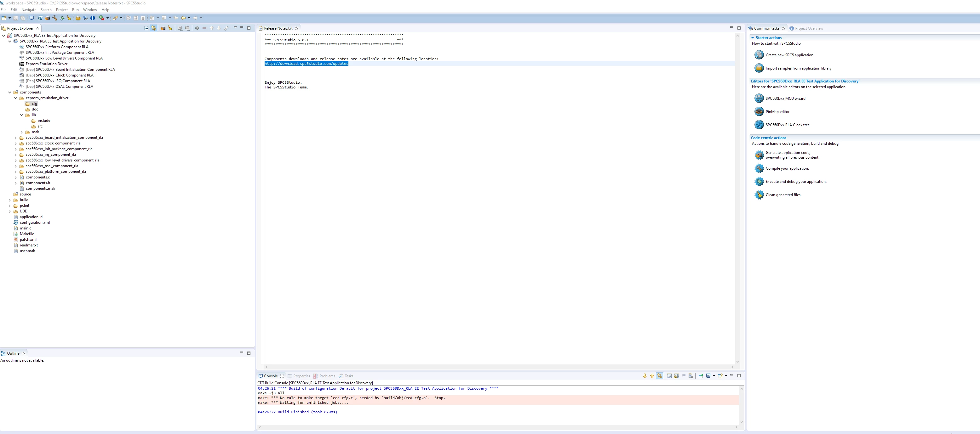Click the Open Console icon
Screen dimensions: 980x434
click(x=720, y=376)
